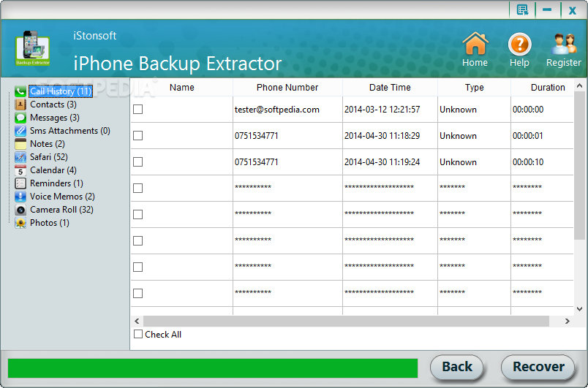The image size is (588, 388).
Task: Select Call History (11) category
Action: coord(61,91)
